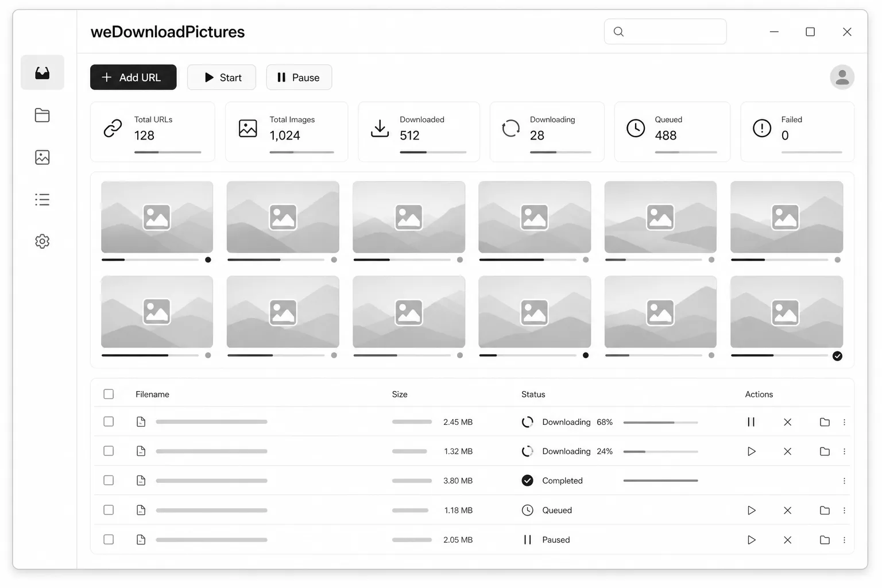Viewport: 882px width, 588px height.
Task: Open the Downloading 28 card
Action: (x=547, y=131)
